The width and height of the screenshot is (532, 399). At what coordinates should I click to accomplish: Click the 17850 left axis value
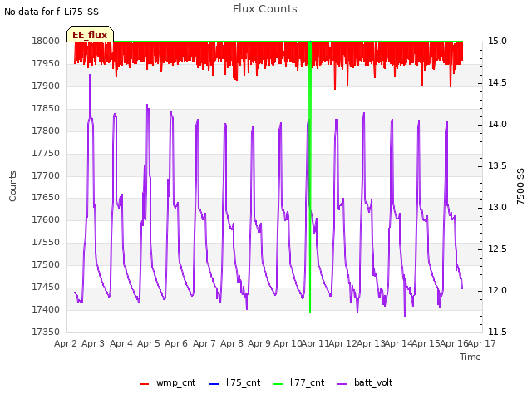click(46, 108)
